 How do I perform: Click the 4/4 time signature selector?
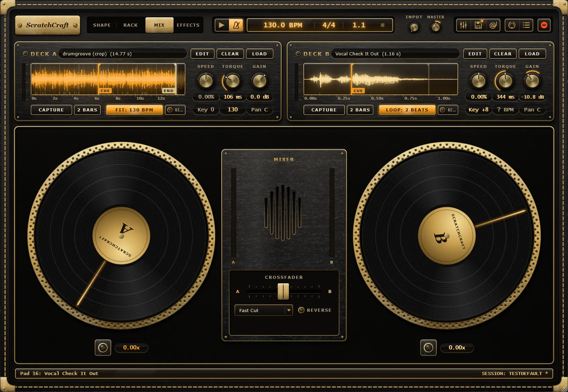coord(329,25)
